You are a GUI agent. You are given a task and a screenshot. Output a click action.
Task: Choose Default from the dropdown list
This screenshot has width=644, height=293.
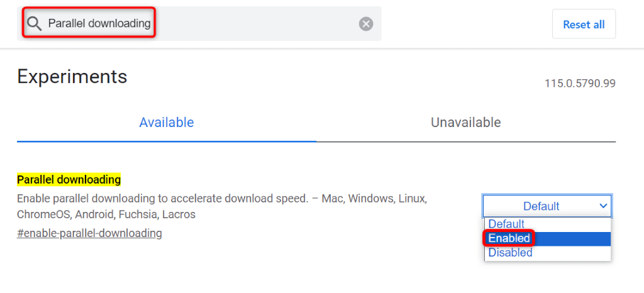coord(506,224)
